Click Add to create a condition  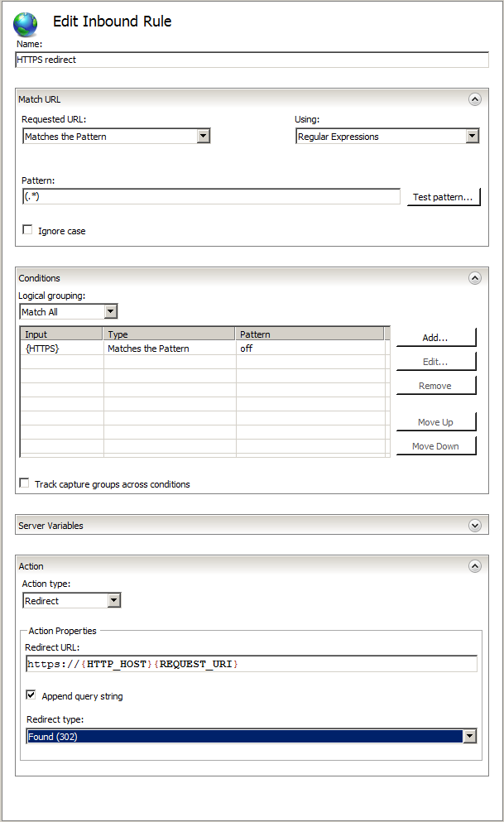(x=435, y=338)
